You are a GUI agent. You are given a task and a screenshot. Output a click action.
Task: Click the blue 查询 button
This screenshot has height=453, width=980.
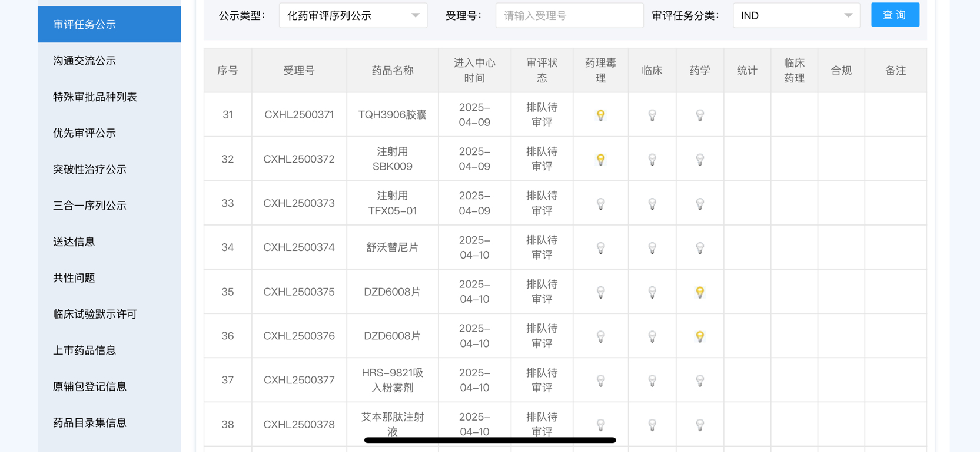(x=895, y=15)
